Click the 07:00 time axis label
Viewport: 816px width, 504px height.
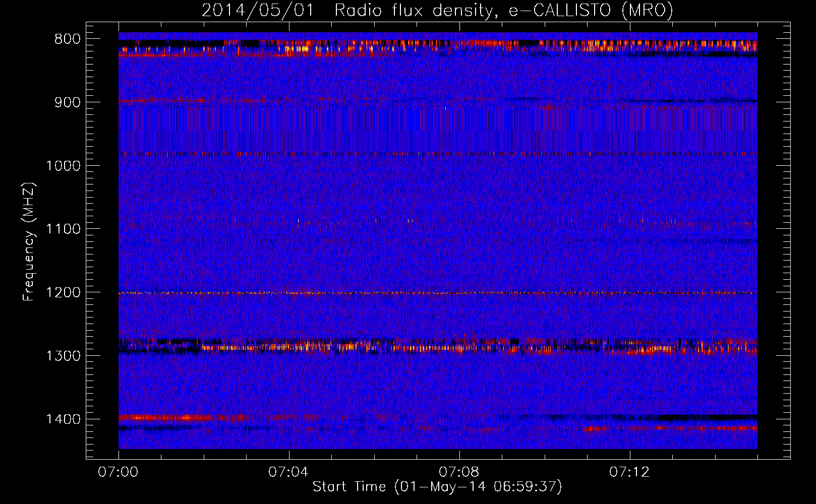tap(119, 472)
